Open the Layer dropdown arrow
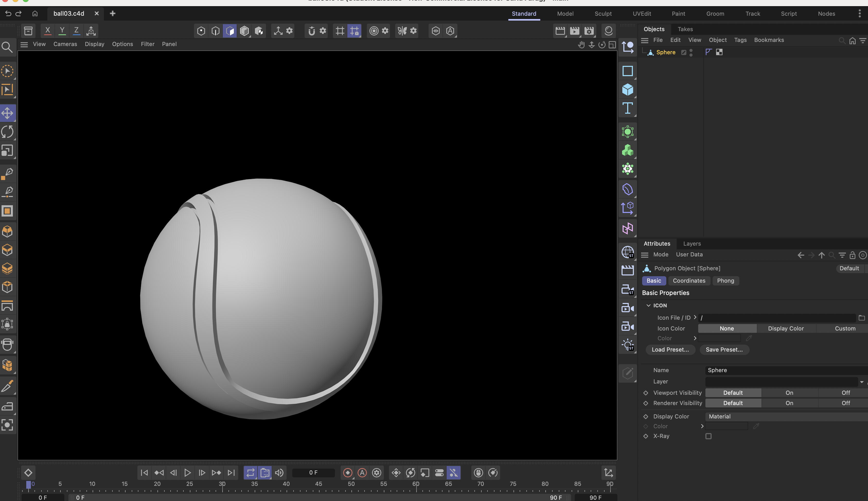Image resolution: width=868 pixels, height=501 pixels. click(x=862, y=382)
